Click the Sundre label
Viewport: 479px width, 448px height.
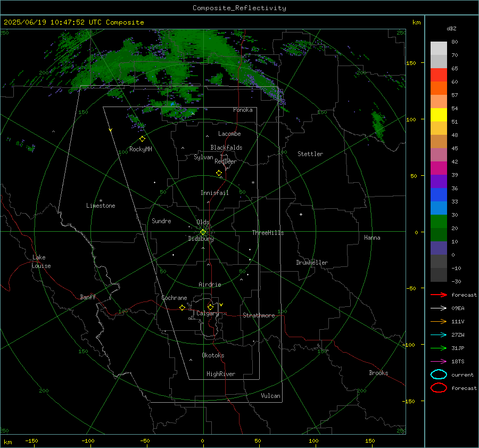(x=161, y=221)
